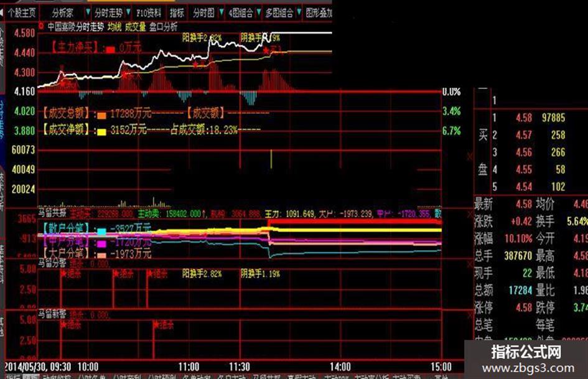Screen dimensions: 588x379
Task: Select the 马留新警 indicator name
Action: point(52,314)
